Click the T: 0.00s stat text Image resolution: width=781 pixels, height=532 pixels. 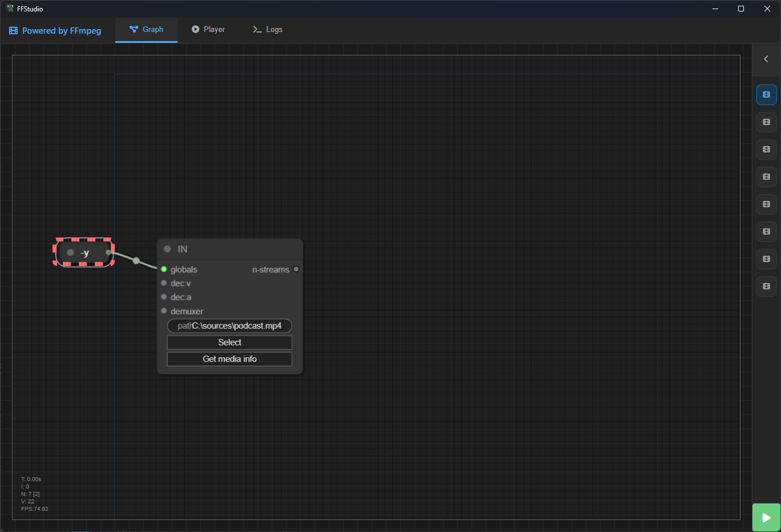tap(31, 479)
